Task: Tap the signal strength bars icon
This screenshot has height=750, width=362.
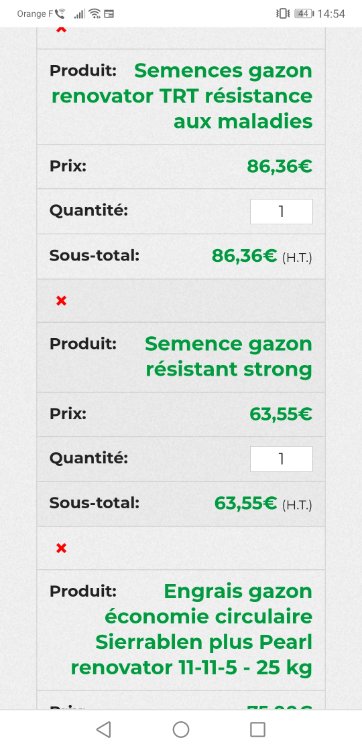Action: pyautogui.click(x=79, y=14)
